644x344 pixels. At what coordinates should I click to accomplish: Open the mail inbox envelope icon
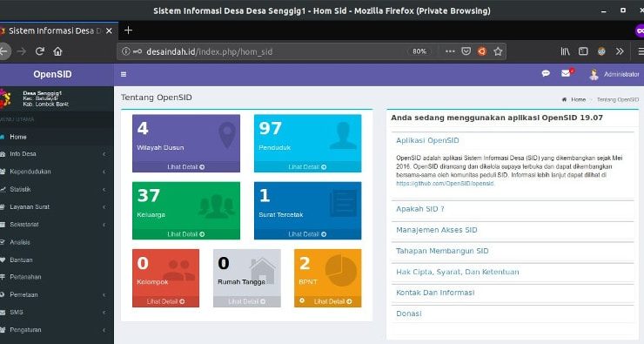[x=566, y=73]
